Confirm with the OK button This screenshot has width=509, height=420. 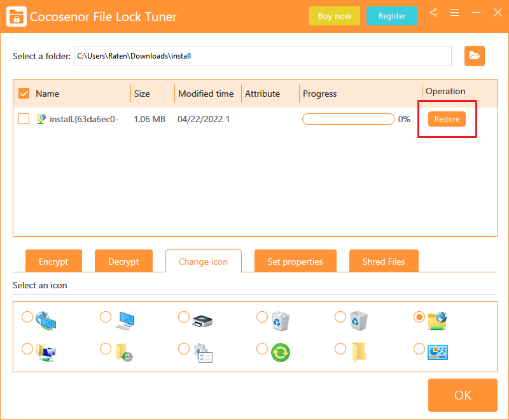pyautogui.click(x=463, y=395)
